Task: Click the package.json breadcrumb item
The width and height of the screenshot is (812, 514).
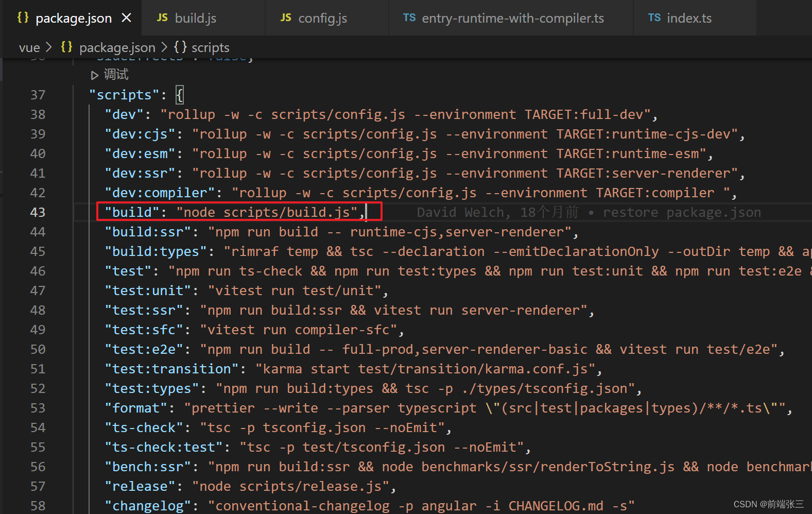Action: pyautogui.click(x=117, y=47)
